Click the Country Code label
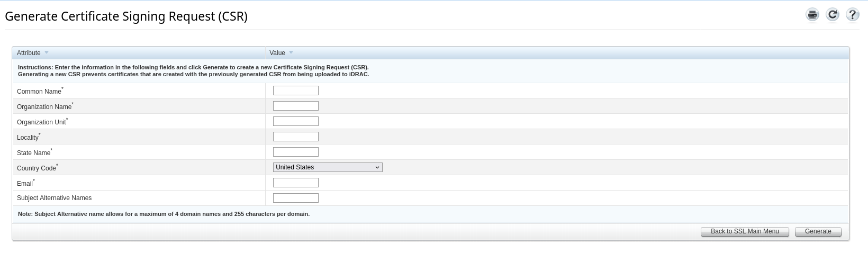This screenshot has width=868, height=262. point(38,168)
